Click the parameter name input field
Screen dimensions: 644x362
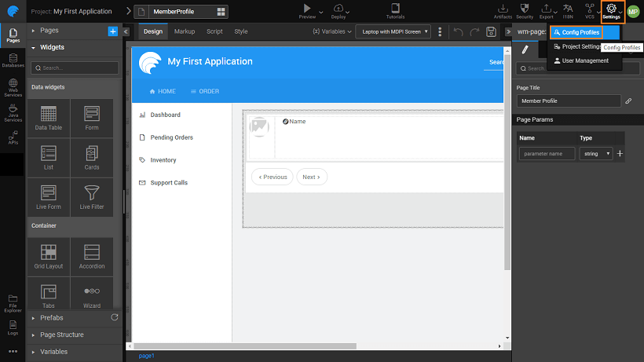tap(547, 154)
